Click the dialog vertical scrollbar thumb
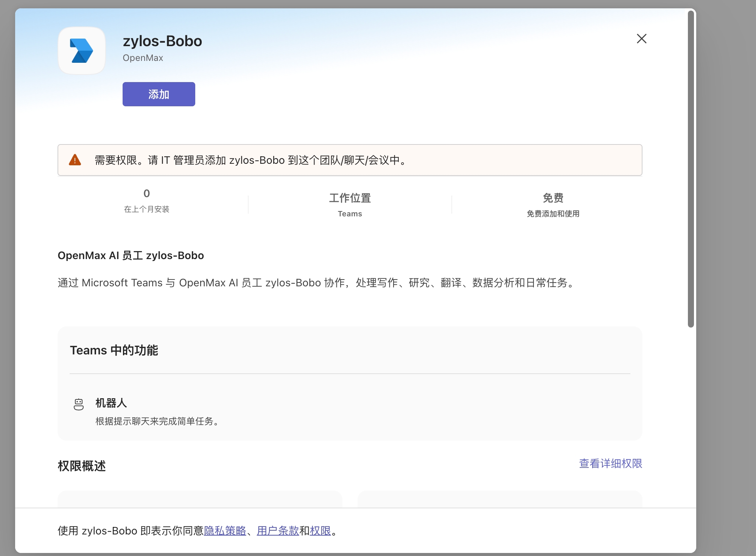Image resolution: width=756 pixels, height=556 pixels. [x=691, y=169]
